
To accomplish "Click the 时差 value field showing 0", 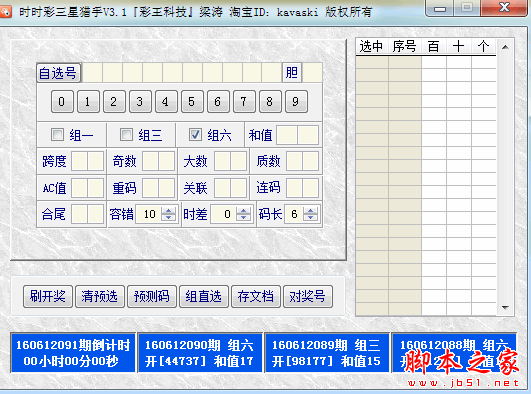I will 224,214.
